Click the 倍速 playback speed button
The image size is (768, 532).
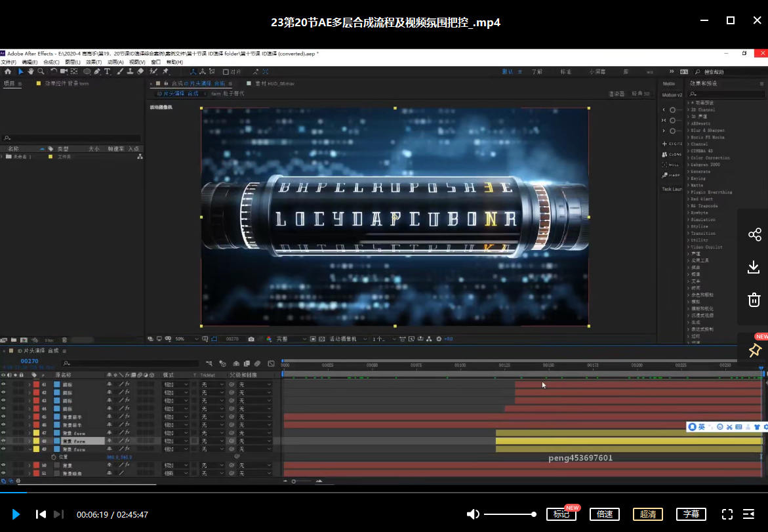coord(604,514)
